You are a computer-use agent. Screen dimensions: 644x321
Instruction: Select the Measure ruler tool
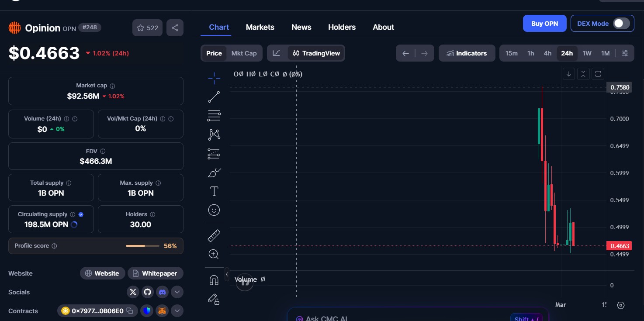pyautogui.click(x=214, y=235)
